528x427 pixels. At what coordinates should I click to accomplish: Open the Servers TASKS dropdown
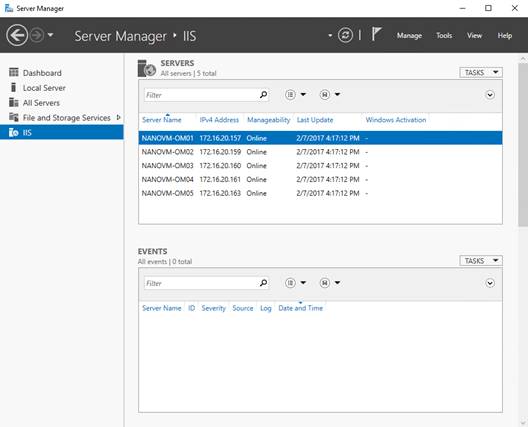481,73
